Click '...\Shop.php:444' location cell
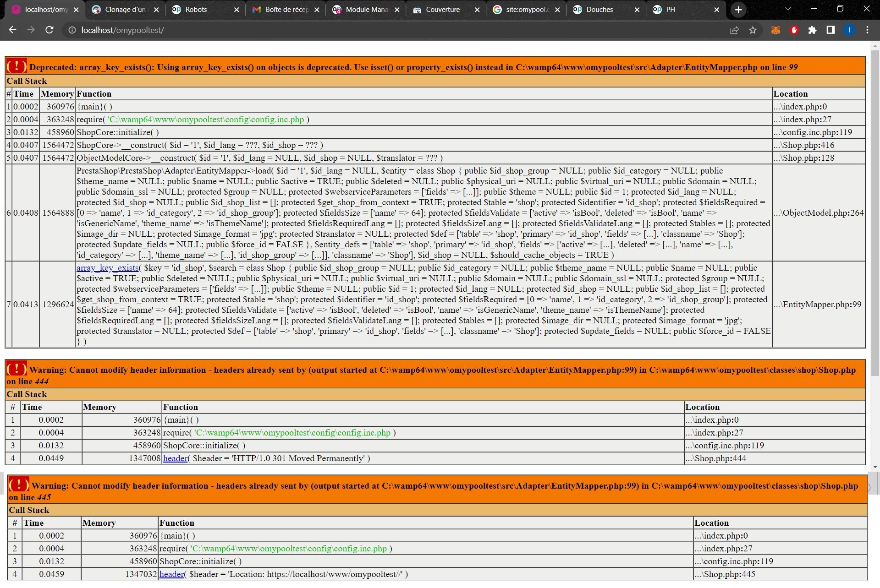Image resolution: width=880 pixels, height=588 pixels. [775, 458]
